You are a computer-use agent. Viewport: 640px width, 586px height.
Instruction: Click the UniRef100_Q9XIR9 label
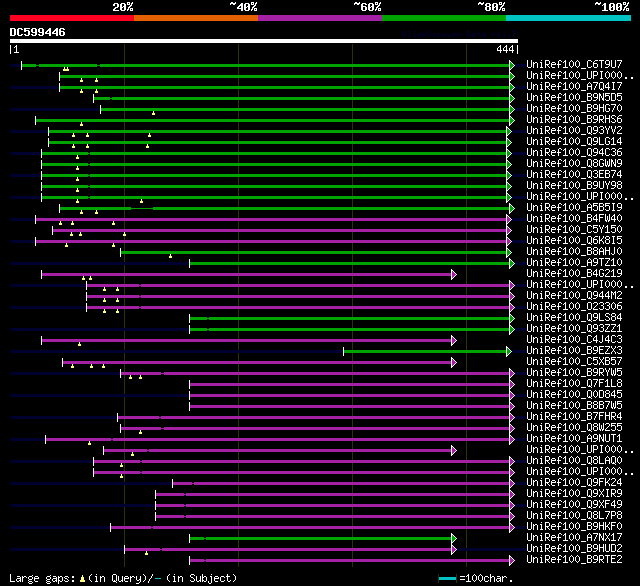574,493
